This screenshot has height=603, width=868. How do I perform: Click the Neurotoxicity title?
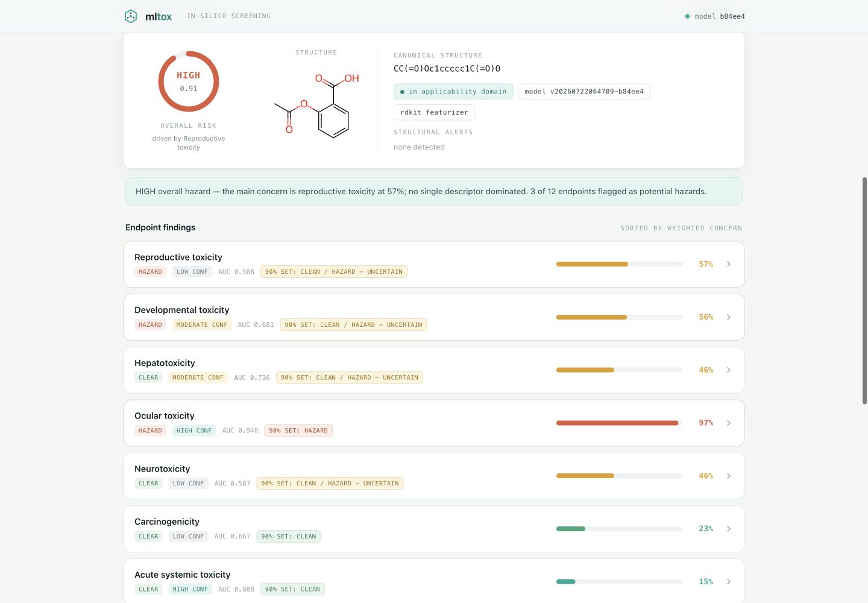point(162,469)
